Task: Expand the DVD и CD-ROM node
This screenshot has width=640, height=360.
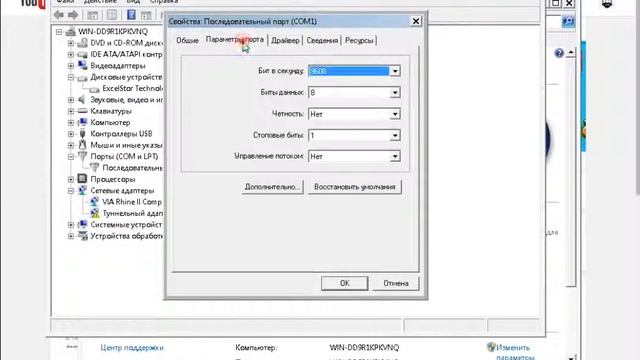Action: (x=71, y=43)
